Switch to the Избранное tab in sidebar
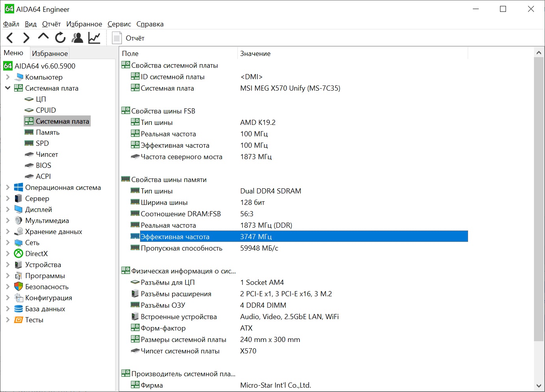The height and width of the screenshot is (392, 545). [50, 53]
